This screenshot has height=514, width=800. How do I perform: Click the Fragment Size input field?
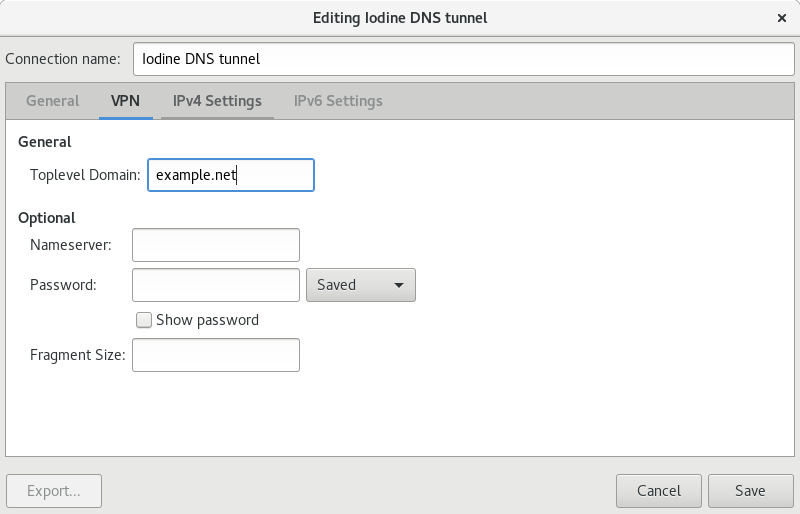coord(216,355)
